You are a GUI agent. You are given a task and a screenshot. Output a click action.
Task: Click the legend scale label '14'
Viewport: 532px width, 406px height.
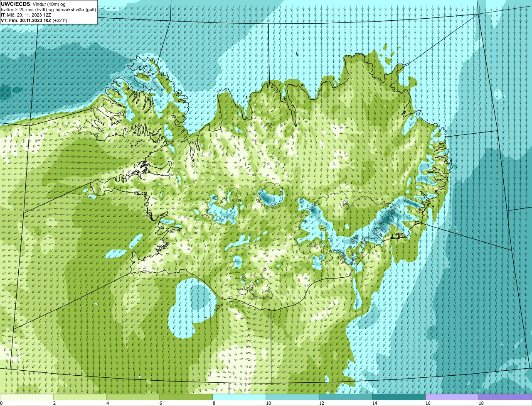coord(375,403)
